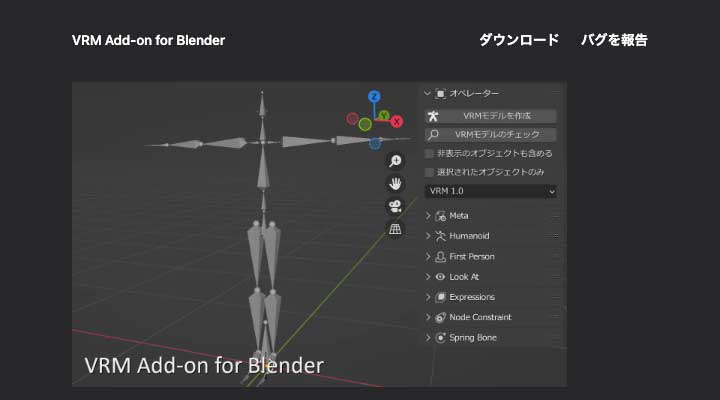720x400 pixels.
Task: Expand the Humanoid panel chevron
Action: coord(428,236)
